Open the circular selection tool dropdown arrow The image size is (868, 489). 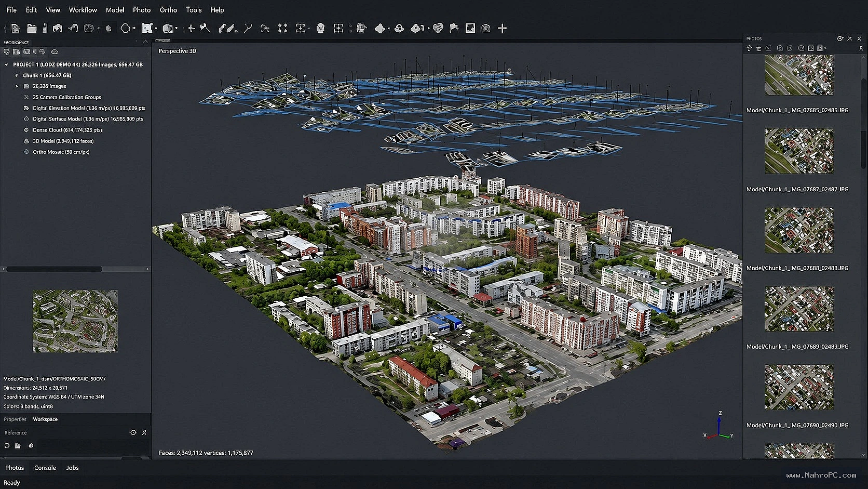(134, 28)
